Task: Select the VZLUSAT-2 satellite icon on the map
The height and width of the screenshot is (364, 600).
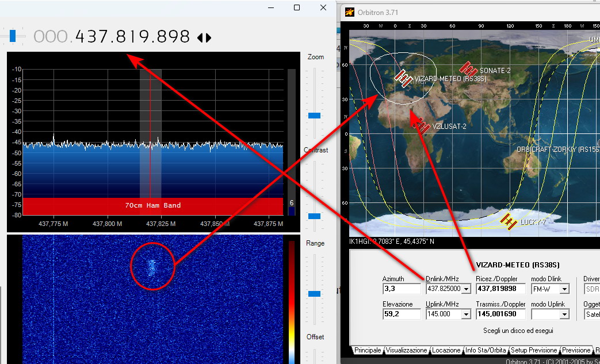Action: (421, 125)
